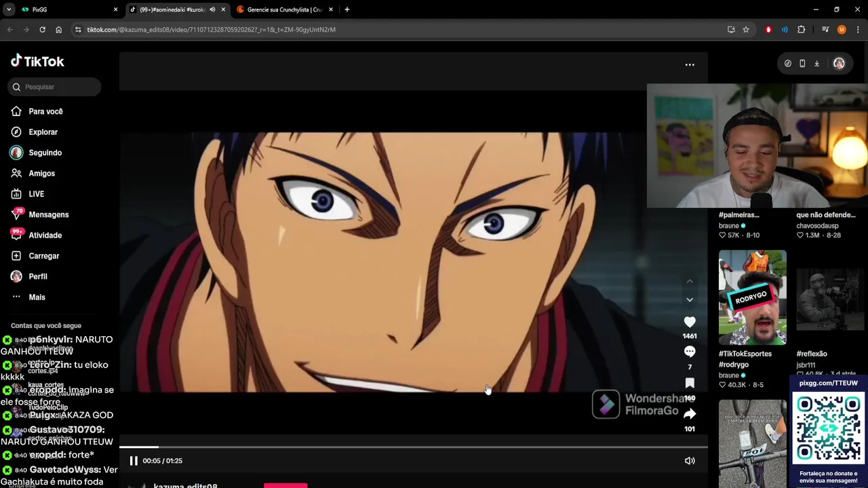Screen dimensions: 868x488
Task: Seek on the video progress bar
Action: point(414,447)
